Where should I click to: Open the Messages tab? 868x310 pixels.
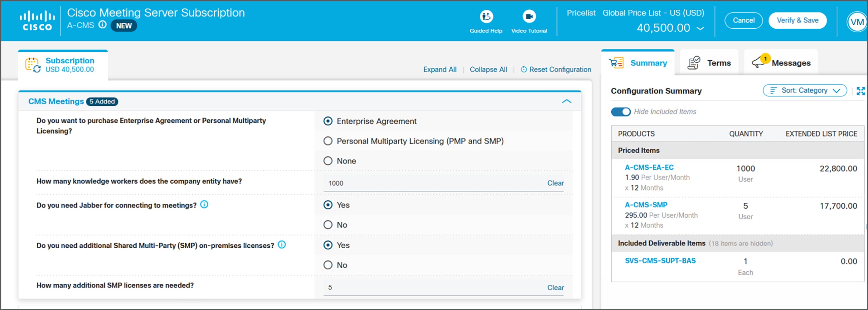[x=781, y=63]
